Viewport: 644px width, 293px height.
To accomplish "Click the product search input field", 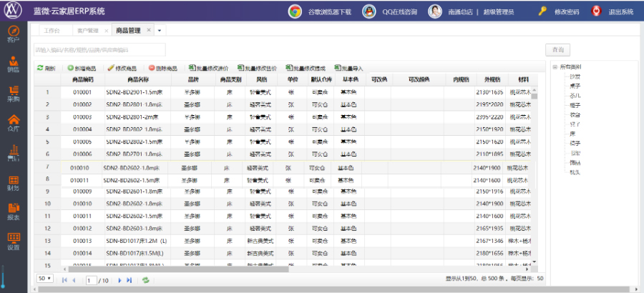I will [99, 49].
